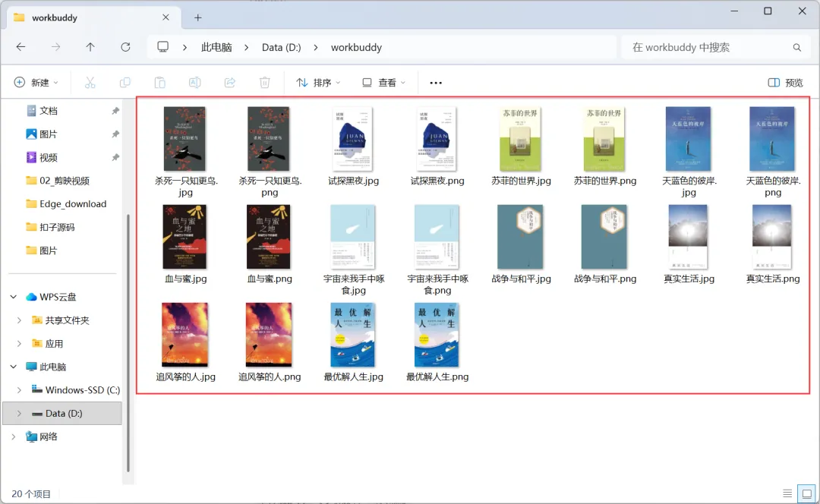
Task: Select the workbuddy tab
Action: [94, 17]
